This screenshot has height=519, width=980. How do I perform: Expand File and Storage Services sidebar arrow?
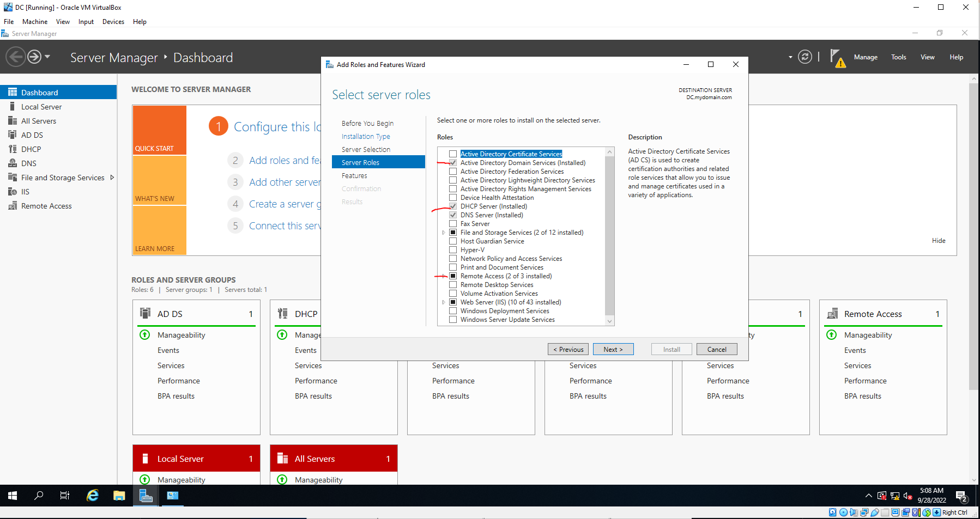(112, 178)
